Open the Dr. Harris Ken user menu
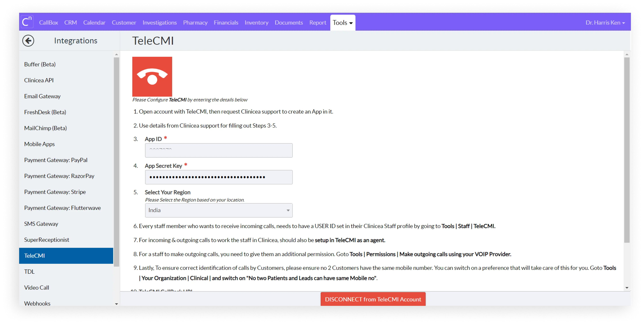 [x=605, y=22]
